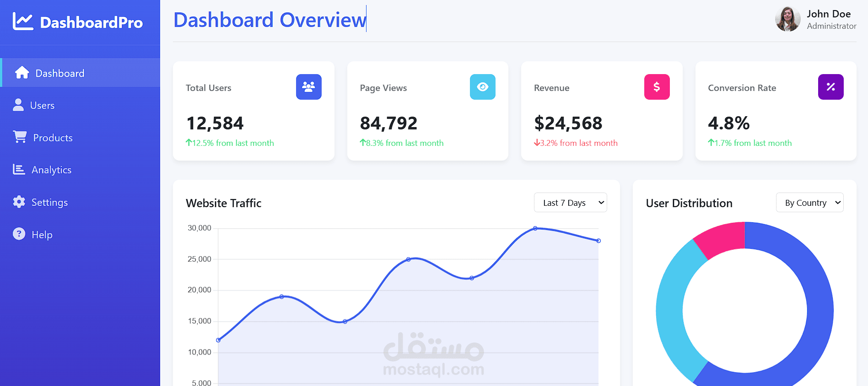Viewport: 868px width, 386px height.
Task: Click the User Distribution chart title
Action: point(689,203)
